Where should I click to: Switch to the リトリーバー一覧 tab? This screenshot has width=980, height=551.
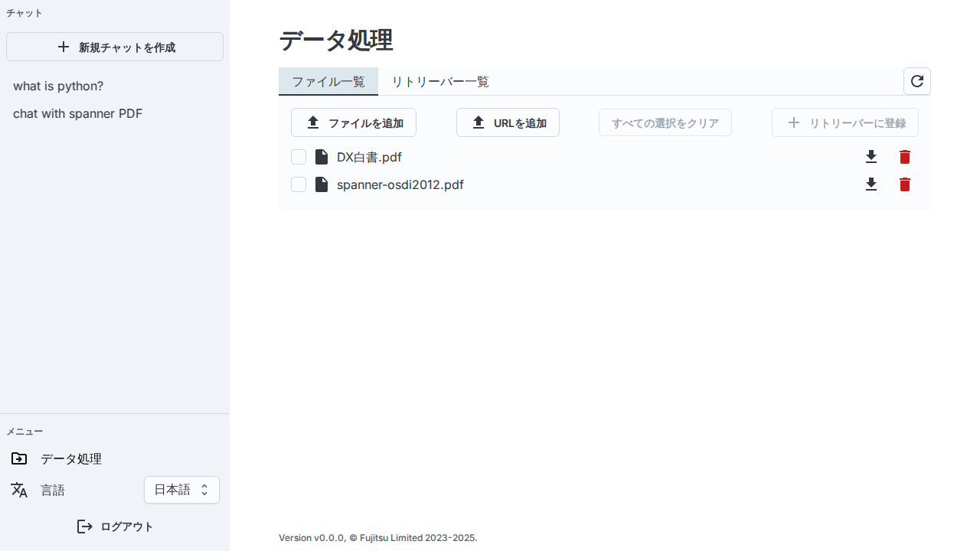point(440,81)
